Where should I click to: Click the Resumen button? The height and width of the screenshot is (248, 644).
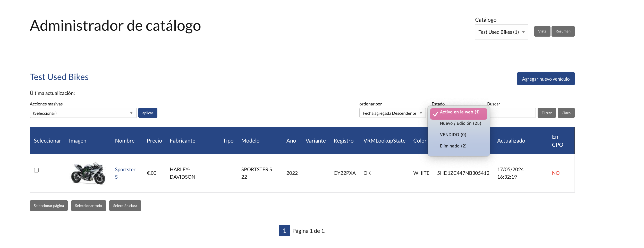pos(563,31)
